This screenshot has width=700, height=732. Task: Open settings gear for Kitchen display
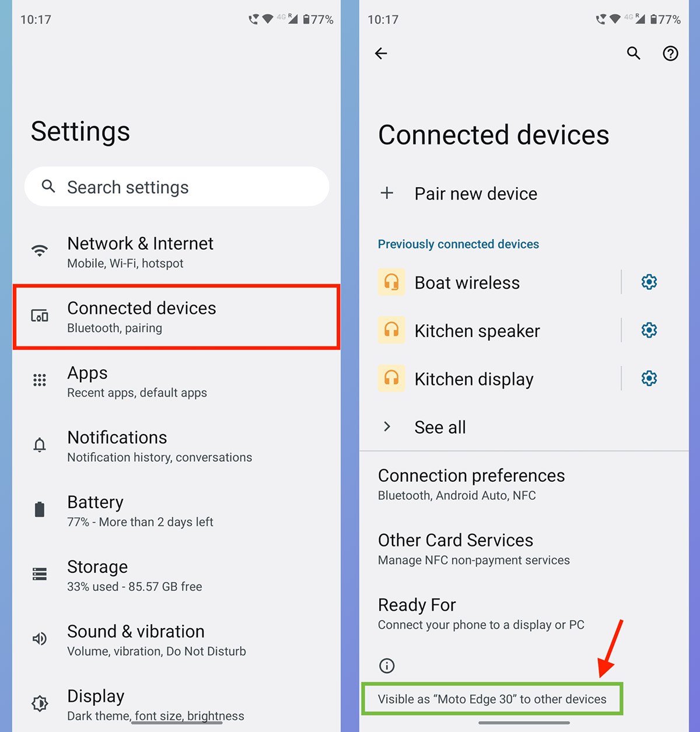pyautogui.click(x=649, y=379)
